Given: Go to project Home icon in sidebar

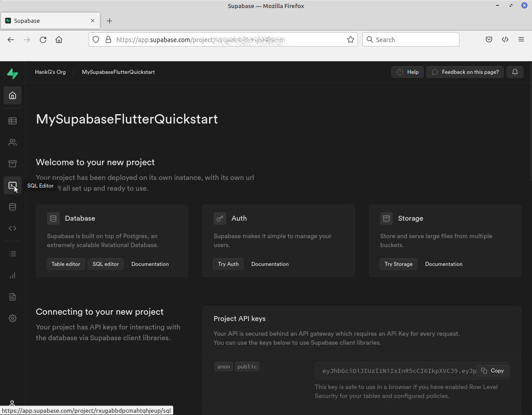Looking at the screenshot, I should pyautogui.click(x=13, y=95).
